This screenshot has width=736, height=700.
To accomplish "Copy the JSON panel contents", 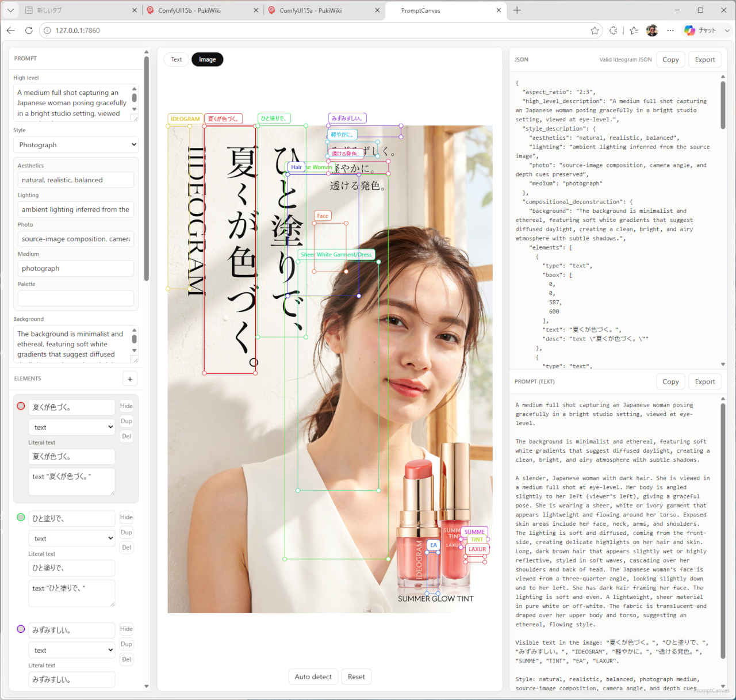I will click(x=670, y=60).
